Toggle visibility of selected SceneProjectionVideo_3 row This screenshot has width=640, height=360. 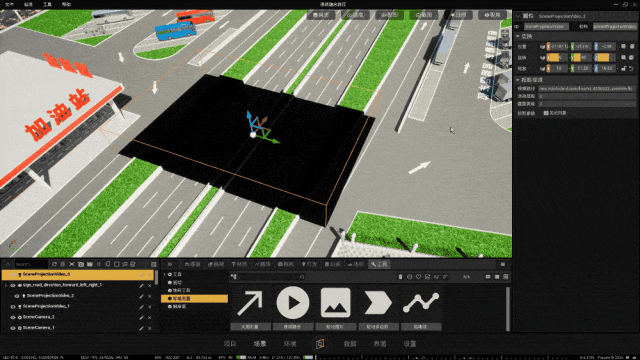(13, 275)
